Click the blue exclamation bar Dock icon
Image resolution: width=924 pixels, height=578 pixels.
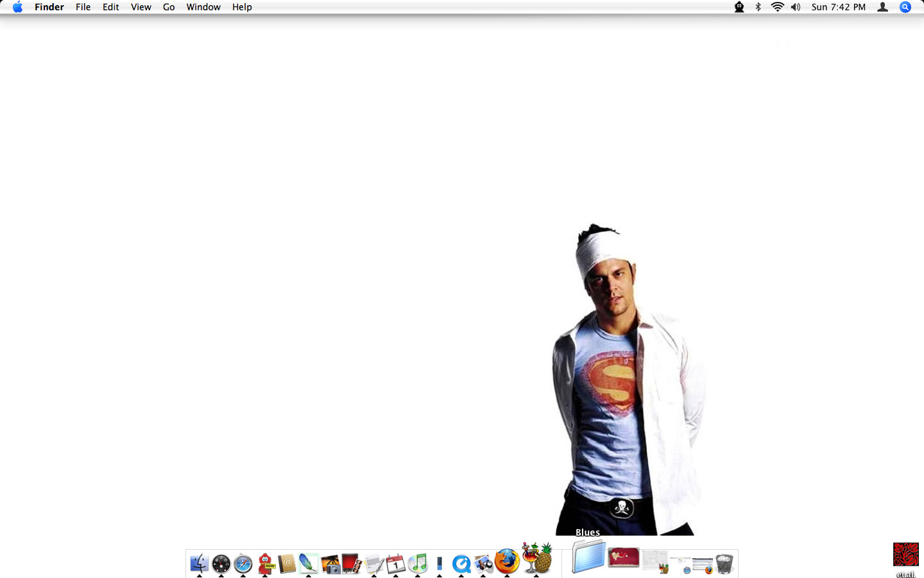440,563
